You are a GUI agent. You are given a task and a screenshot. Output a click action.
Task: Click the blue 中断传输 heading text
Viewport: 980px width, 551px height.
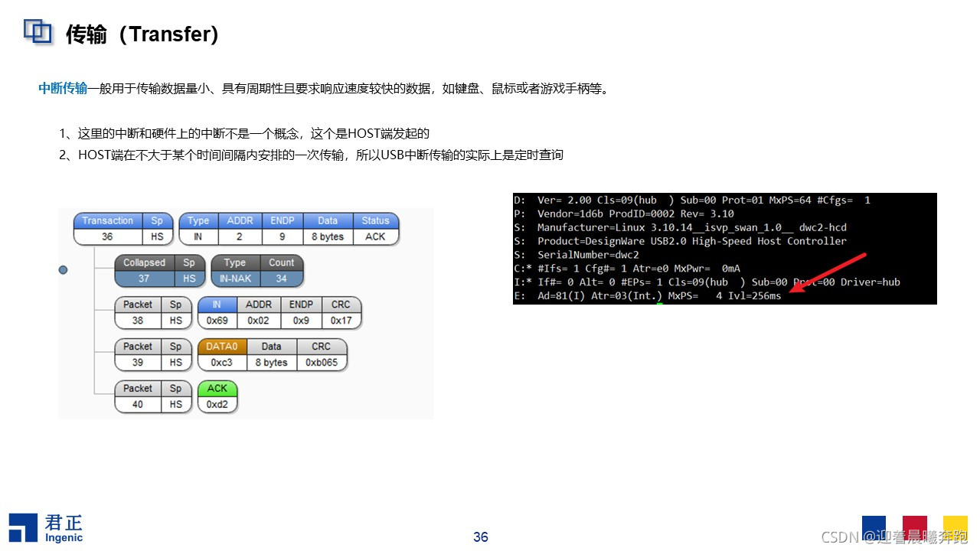(x=63, y=89)
